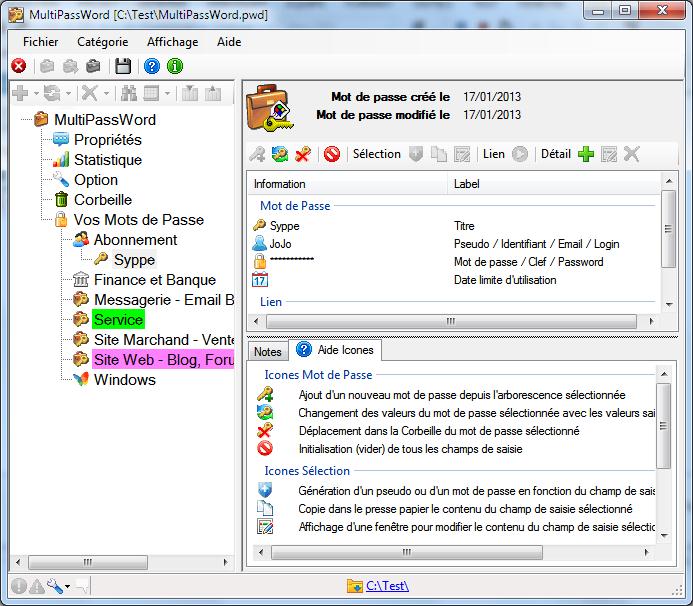
Task: Select the Syppe title row in details list
Action: [453, 226]
